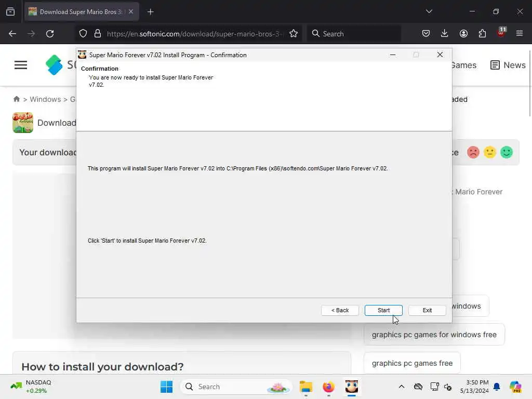532x399 pixels.
Task: Open the Firefox downloads panel
Action: 445,33
